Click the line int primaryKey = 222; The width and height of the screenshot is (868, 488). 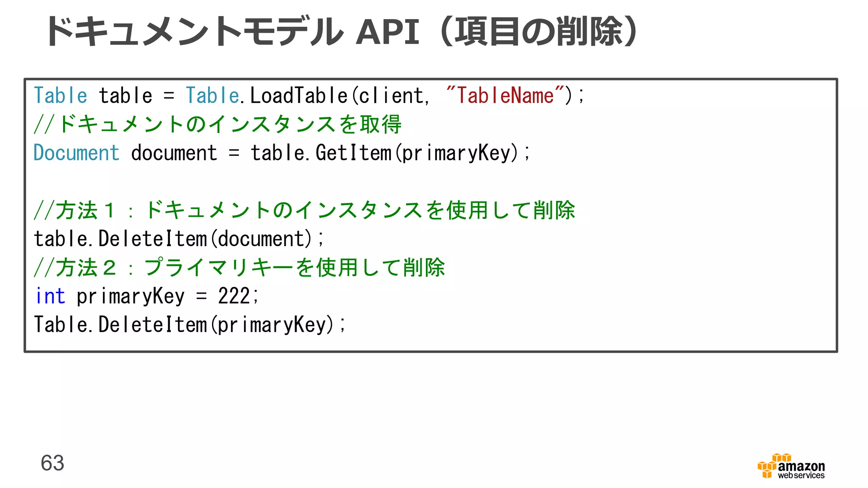147,296
